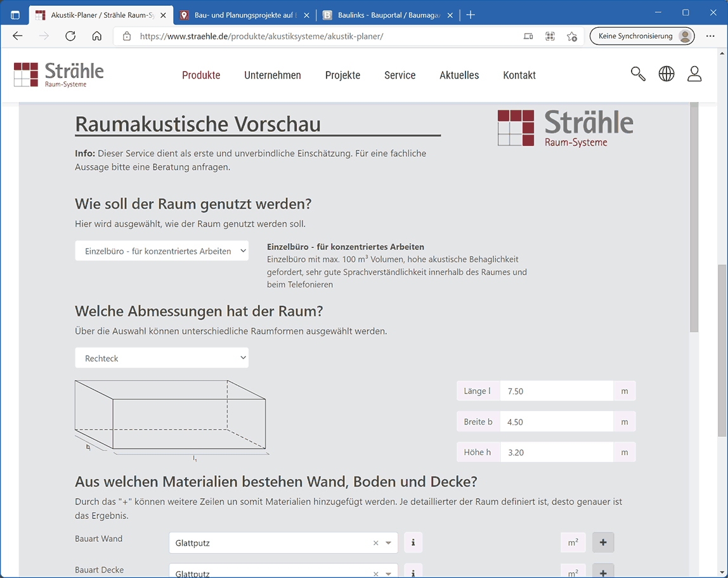
Task: Click the m² unit box for Bauart Wand
Action: pos(573,542)
